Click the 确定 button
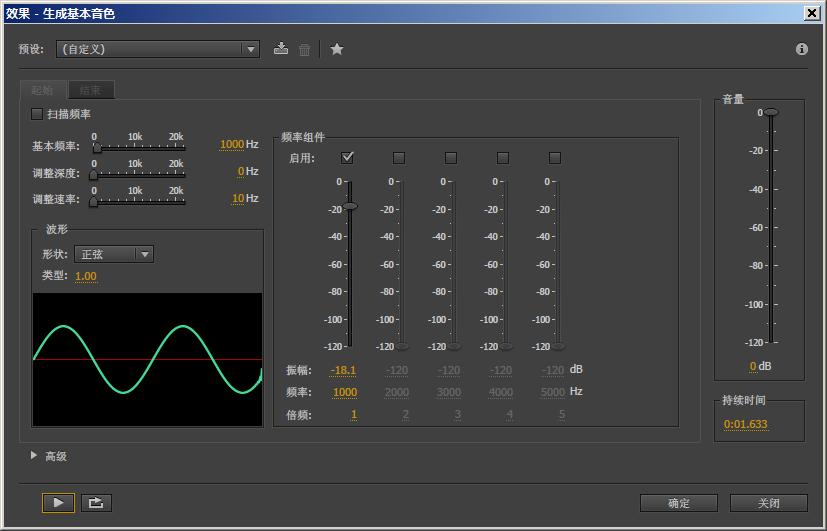 pos(679,503)
